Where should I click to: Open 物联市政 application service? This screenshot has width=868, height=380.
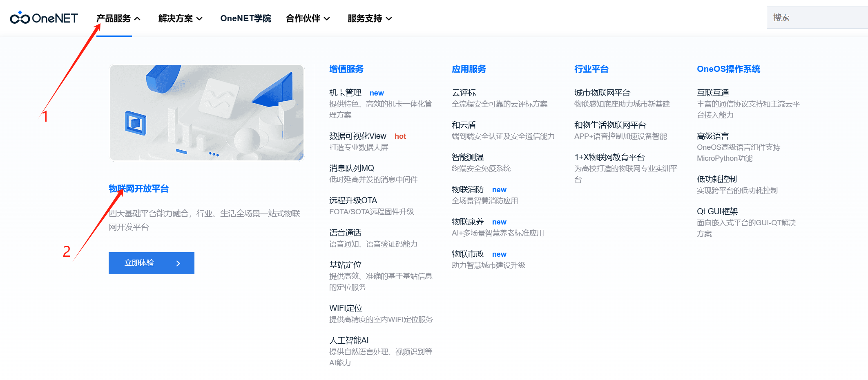tap(468, 254)
